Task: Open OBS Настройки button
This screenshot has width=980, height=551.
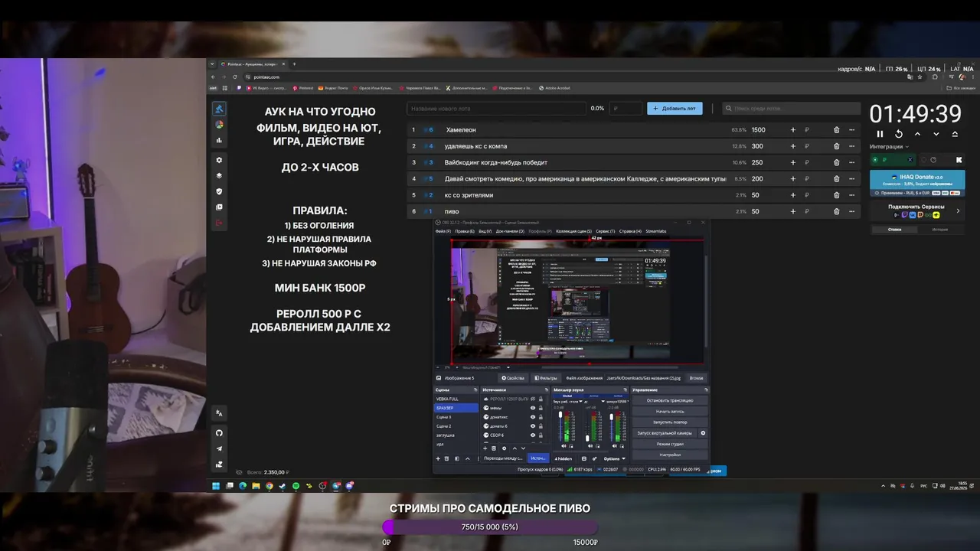Action: (670, 455)
